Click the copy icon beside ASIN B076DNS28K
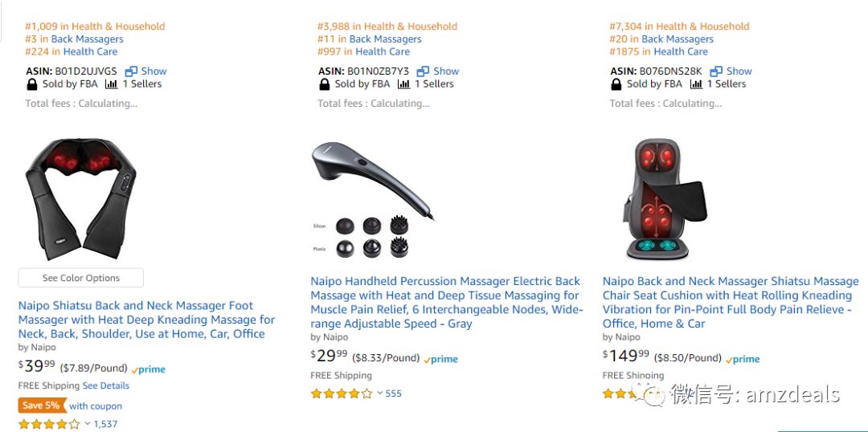Viewport: 868px width, 432px height. coord(716,71)
